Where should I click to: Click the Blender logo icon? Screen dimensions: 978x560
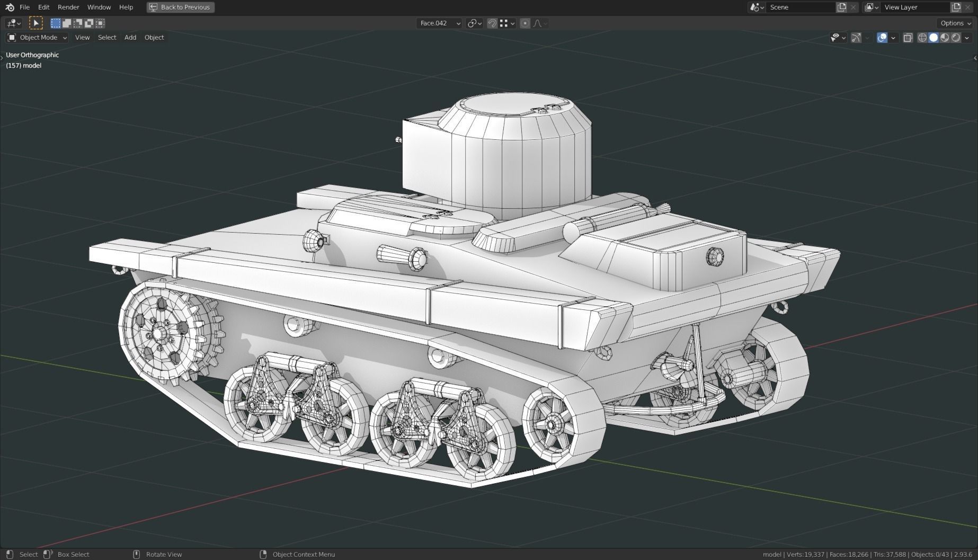[x=10, y=7]
